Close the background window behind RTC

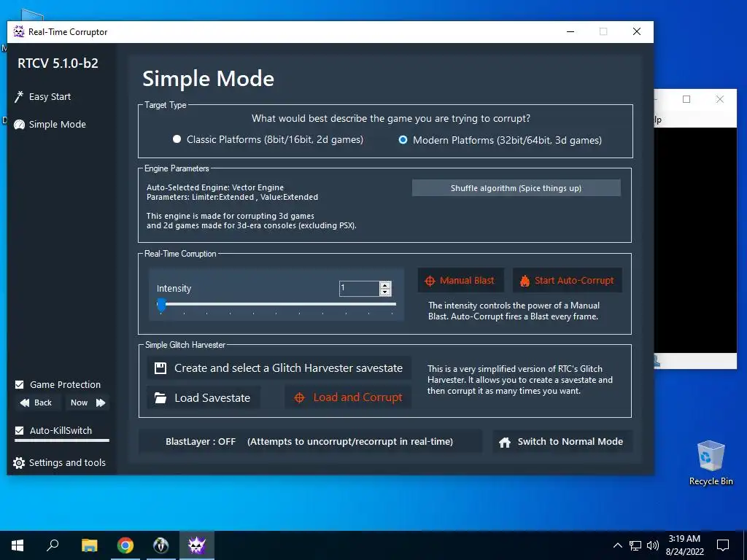coord(720,99)
